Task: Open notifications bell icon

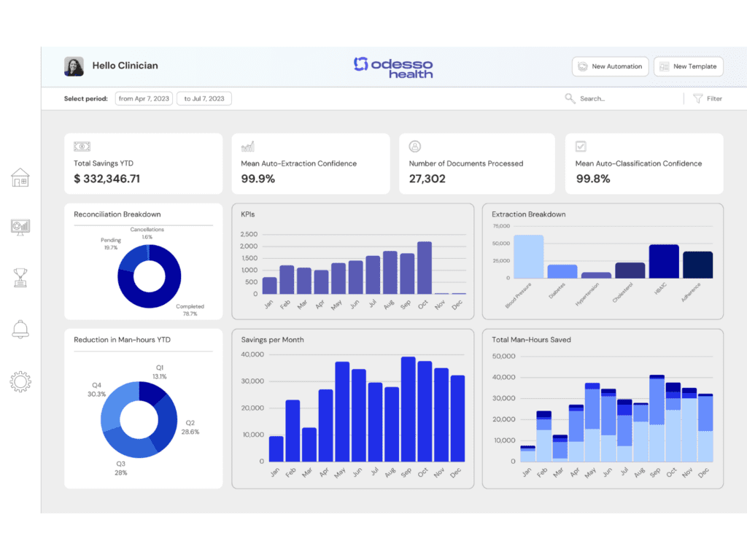Action: coord(20,329)
